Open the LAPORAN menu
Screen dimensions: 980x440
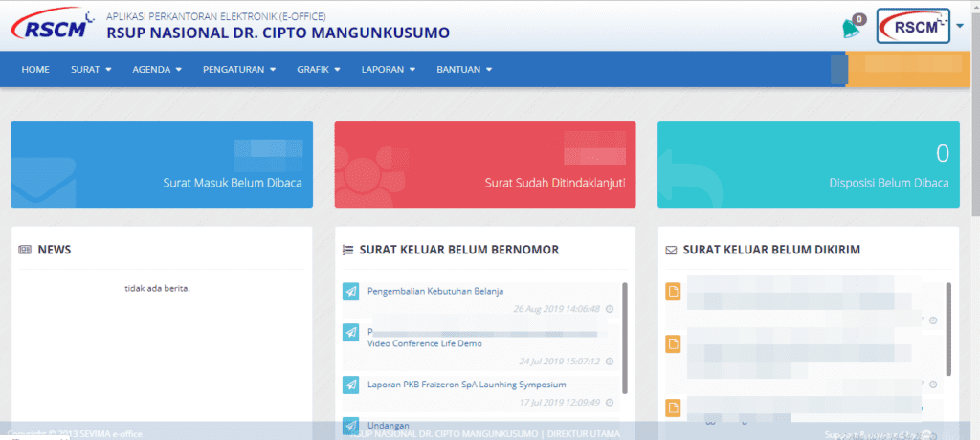coord(389,70)
